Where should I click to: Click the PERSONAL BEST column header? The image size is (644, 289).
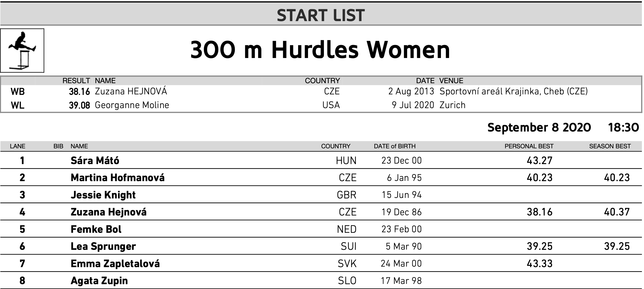[x=529, y=146]
